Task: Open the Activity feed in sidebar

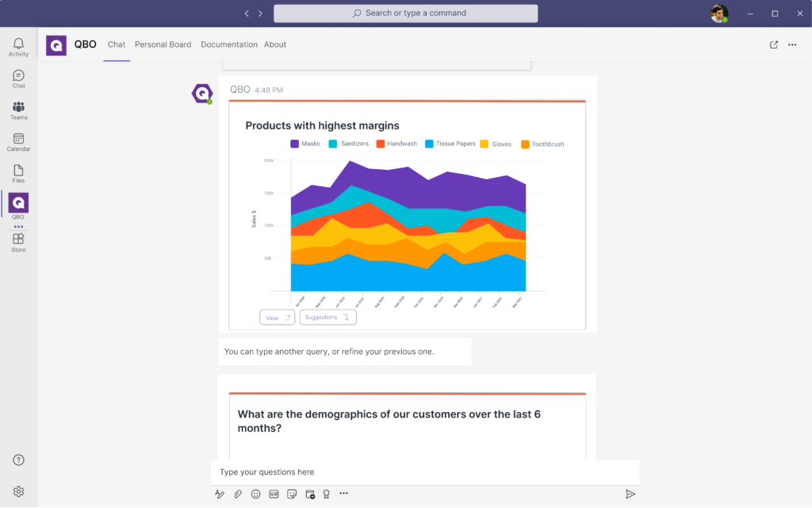Action: click(x=18, y=47)
